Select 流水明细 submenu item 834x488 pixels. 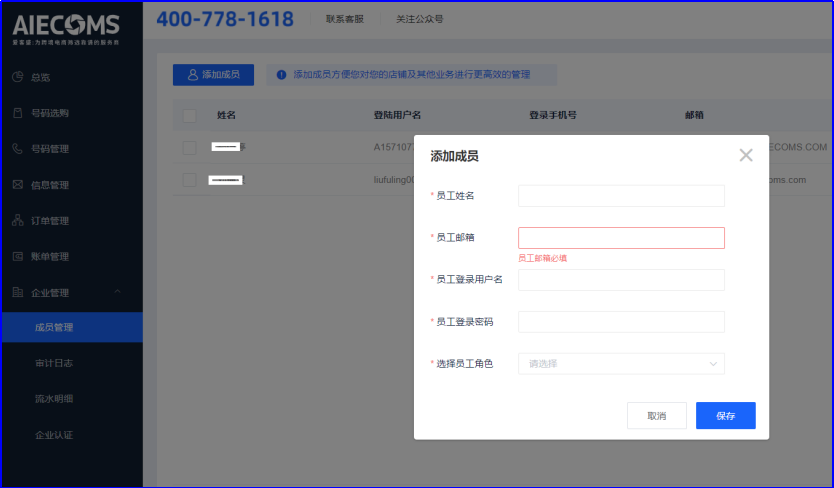54,399
